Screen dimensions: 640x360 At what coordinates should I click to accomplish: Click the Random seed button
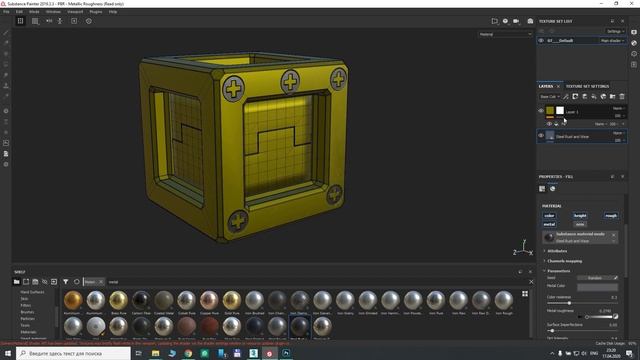(595, 278)
